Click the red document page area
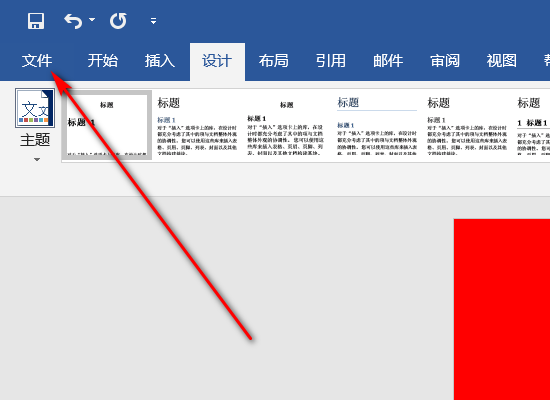Image resolution: width=550 pixels, height=400 pixels. (502, 309)
